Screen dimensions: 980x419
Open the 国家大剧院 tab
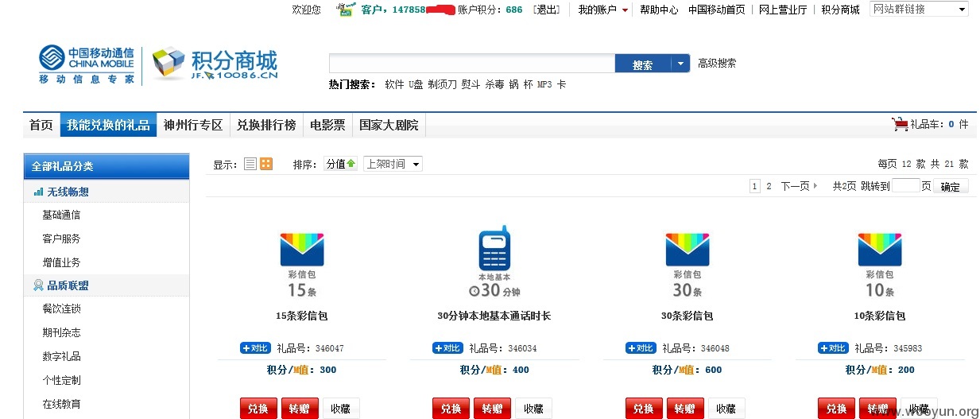(389, 125)
